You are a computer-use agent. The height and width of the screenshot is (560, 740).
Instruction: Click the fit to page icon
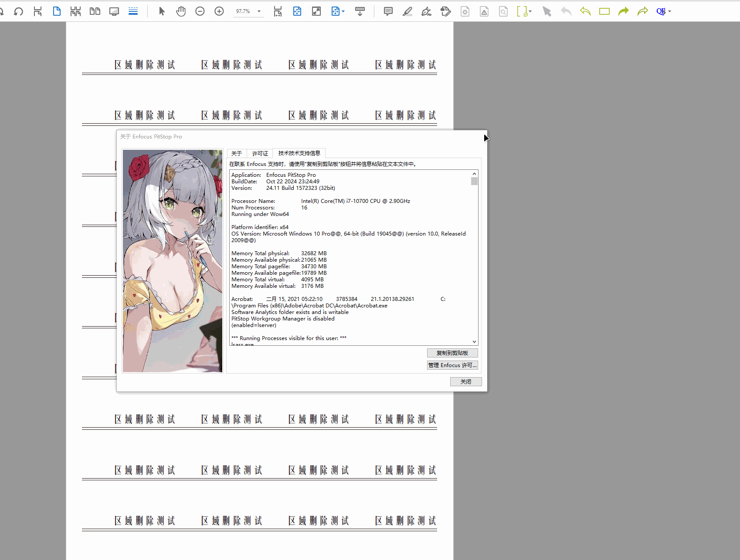(297, 11)
